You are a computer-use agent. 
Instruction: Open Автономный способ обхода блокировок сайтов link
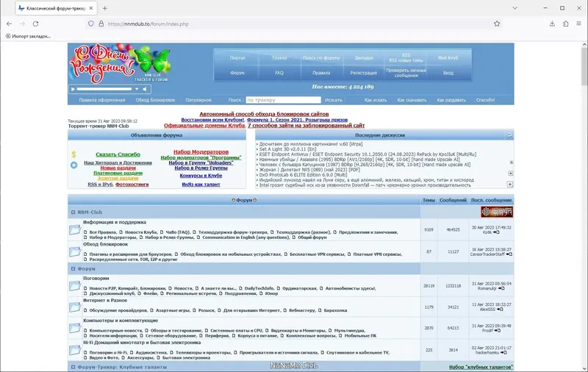coord(264,114)
